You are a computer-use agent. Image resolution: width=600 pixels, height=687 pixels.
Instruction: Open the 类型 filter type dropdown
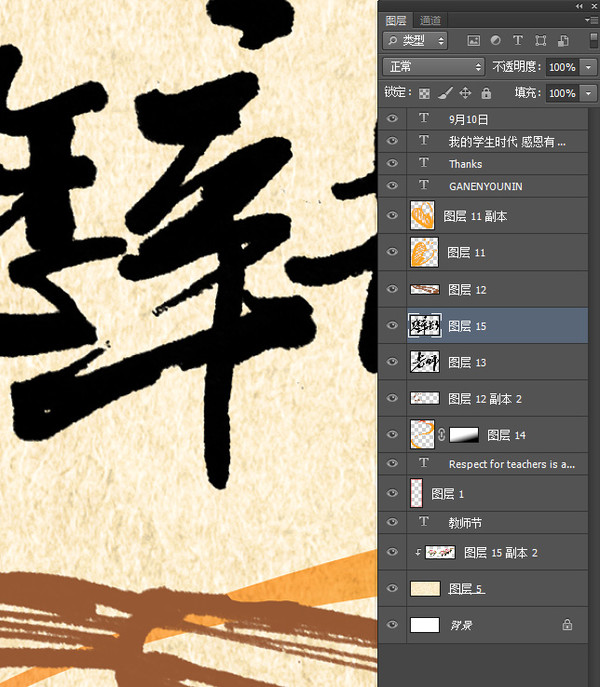[415, 41]
